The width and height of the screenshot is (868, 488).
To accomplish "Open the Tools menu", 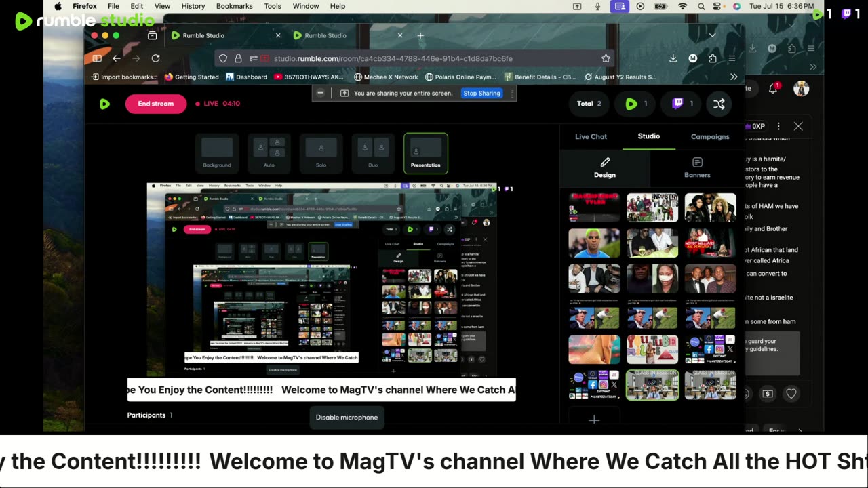I will 273,6.
